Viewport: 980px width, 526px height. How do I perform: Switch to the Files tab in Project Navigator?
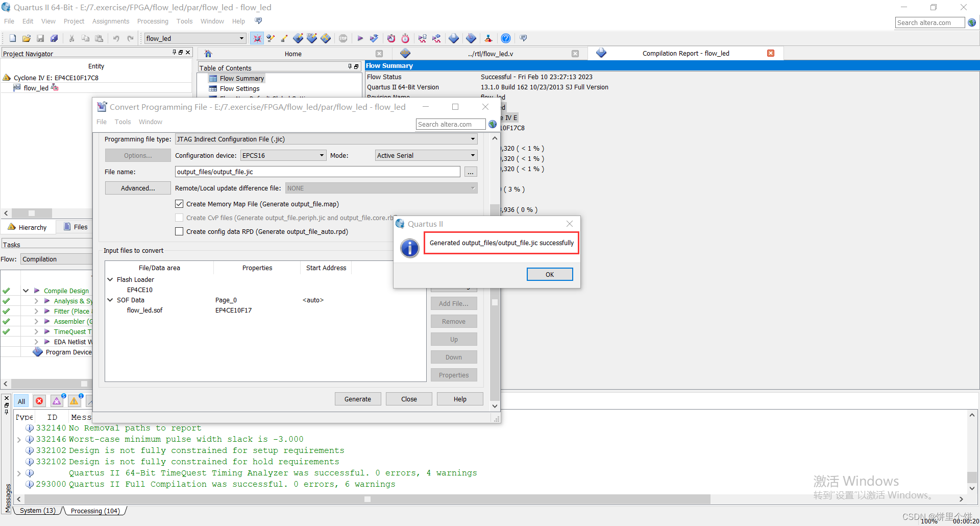(75, 227)
